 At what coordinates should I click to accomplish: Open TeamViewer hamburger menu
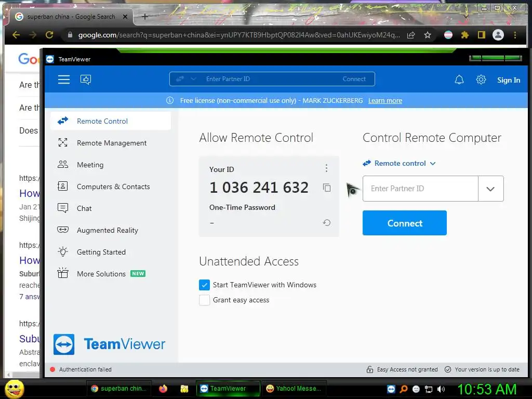(x=64, y=79)
